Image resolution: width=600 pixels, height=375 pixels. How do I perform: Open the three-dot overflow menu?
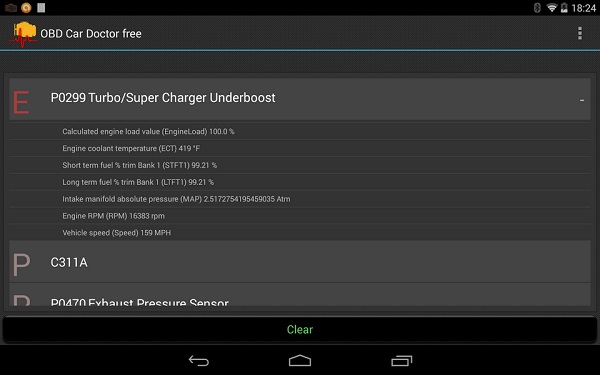tap(580, 33)
